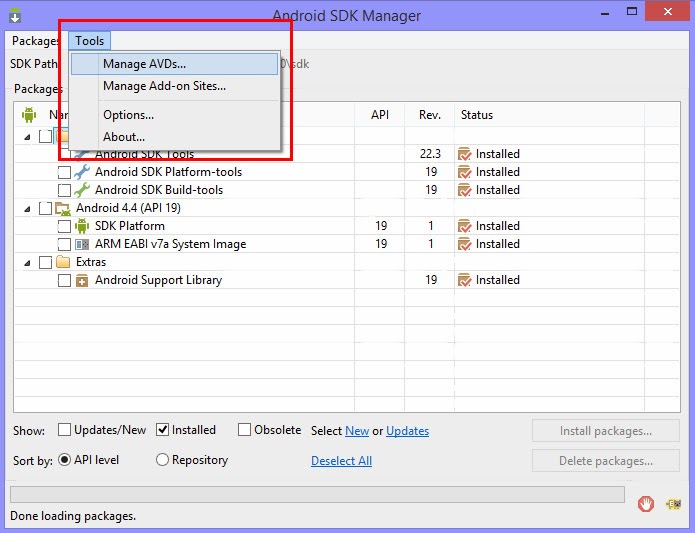Screen dimensions: 695x533
Task: Select the ARM EABI v7a System Image text
Action: click(x=171, y=244)
